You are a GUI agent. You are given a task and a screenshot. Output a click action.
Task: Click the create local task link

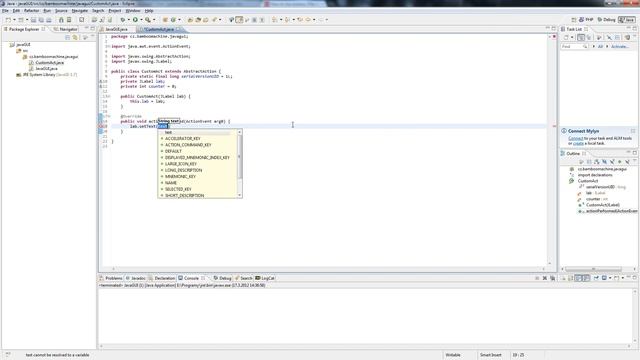(x=578, y=144)
